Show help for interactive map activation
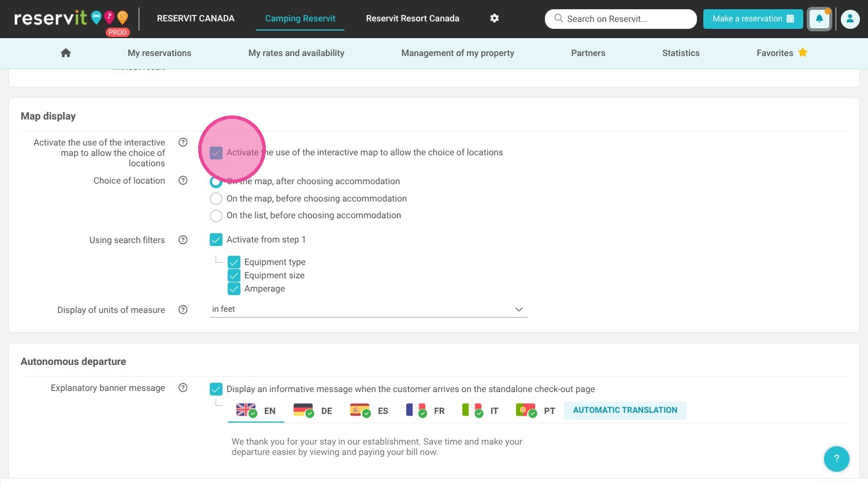The width and height of the screenshot is (868, 485). (x=183, y=142)
